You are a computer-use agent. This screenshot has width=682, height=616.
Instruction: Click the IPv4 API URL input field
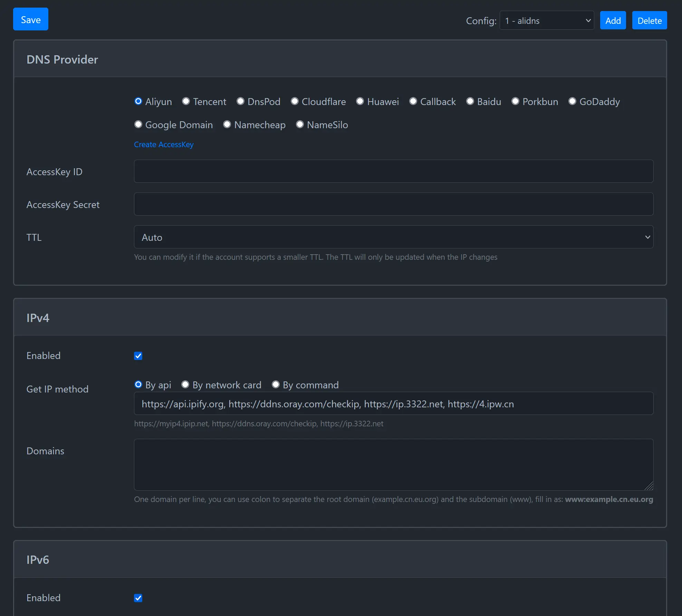(394, 404)
